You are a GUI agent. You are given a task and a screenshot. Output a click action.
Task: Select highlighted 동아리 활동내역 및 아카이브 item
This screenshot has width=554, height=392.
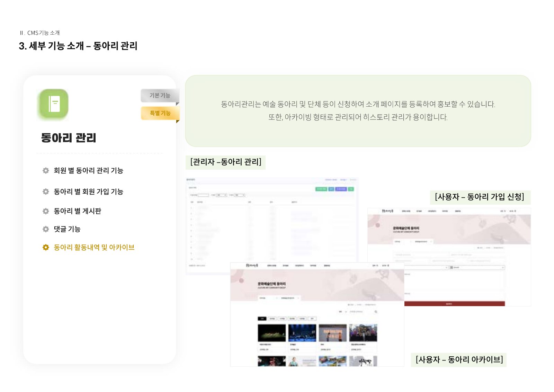coord(94,247)
